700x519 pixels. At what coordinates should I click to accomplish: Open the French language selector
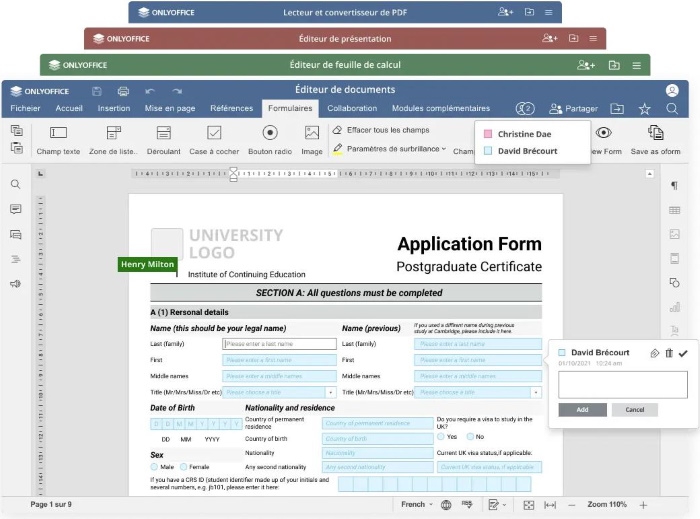coord(417,504)
